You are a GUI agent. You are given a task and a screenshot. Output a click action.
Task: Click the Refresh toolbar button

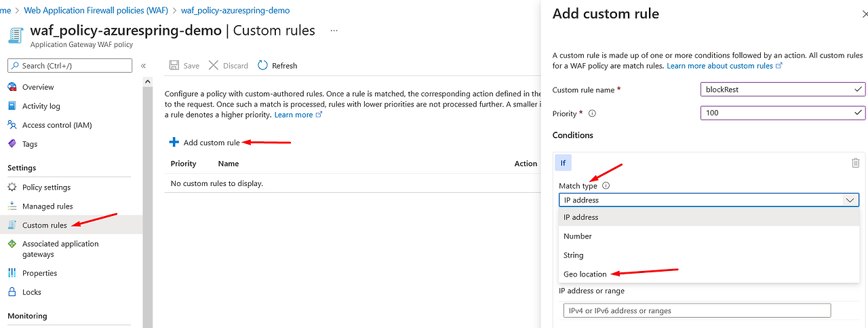pos(277,66)
